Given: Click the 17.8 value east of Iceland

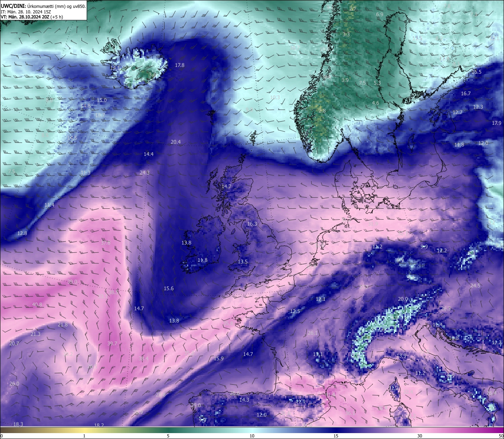Looking at the screenshot, I should tap(180, 65).
